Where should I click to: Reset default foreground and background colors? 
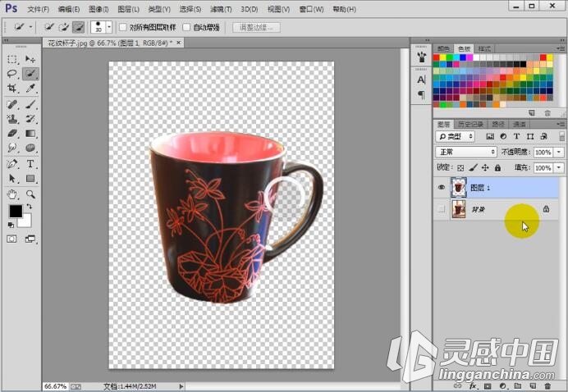tap(11, 225)
